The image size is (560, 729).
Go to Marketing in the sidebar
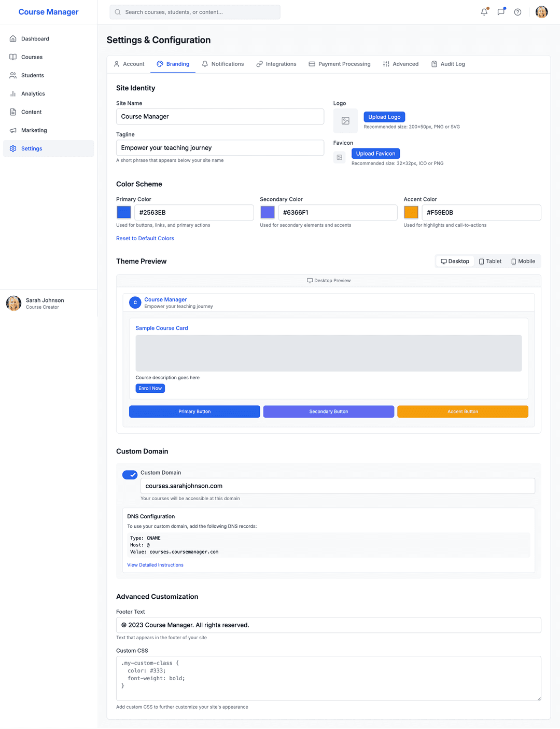tap(34, 130)
